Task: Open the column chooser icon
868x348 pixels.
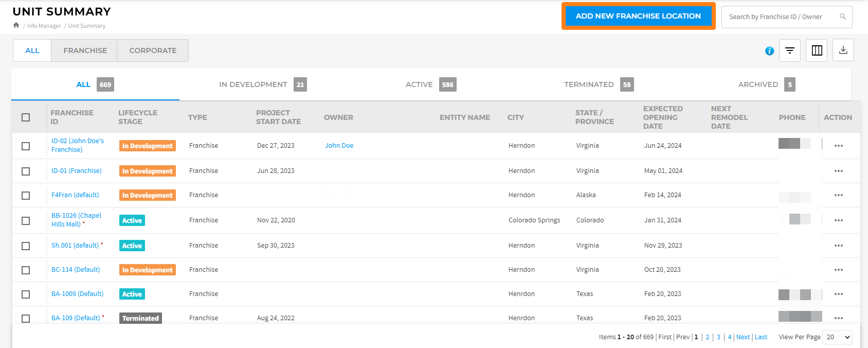Action: tap(817, 50)
